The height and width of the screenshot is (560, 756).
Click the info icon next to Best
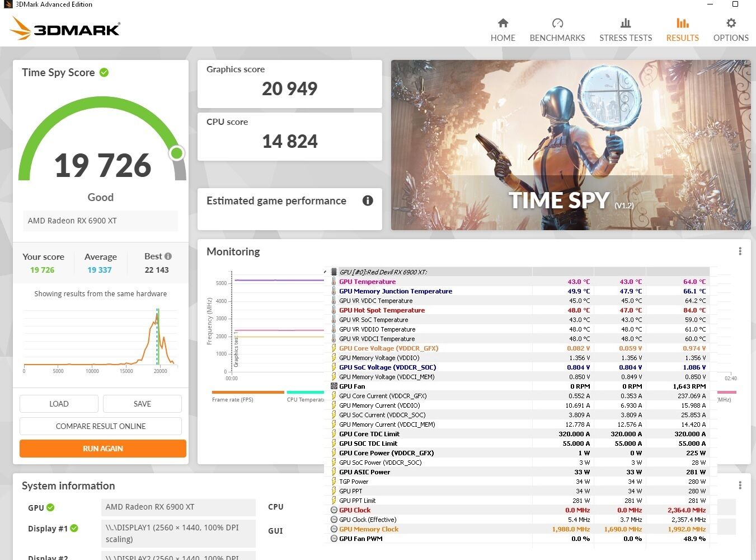[x=168, y=256]
